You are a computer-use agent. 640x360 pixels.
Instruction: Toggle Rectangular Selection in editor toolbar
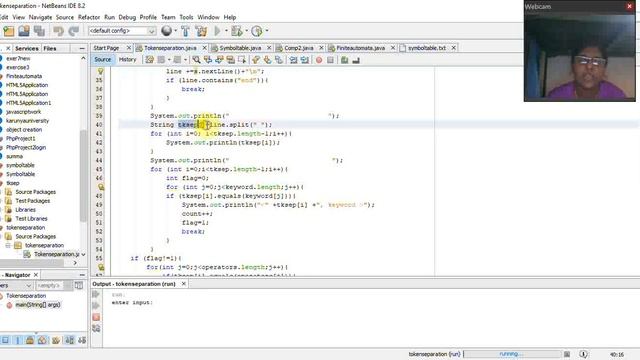coord(242,60)
